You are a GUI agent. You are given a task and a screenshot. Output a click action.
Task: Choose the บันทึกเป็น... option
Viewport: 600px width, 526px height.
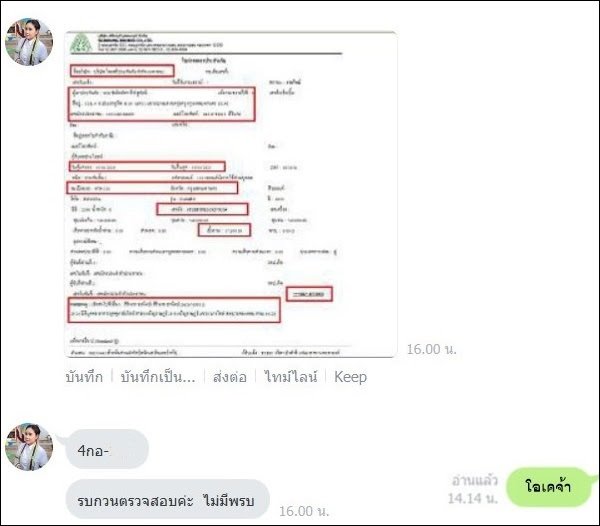(x=158, y=377)
